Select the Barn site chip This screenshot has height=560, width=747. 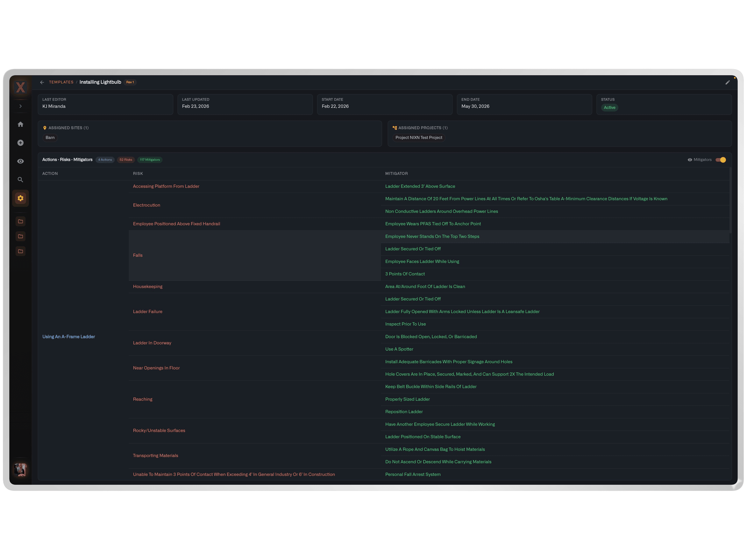[50, 137]
